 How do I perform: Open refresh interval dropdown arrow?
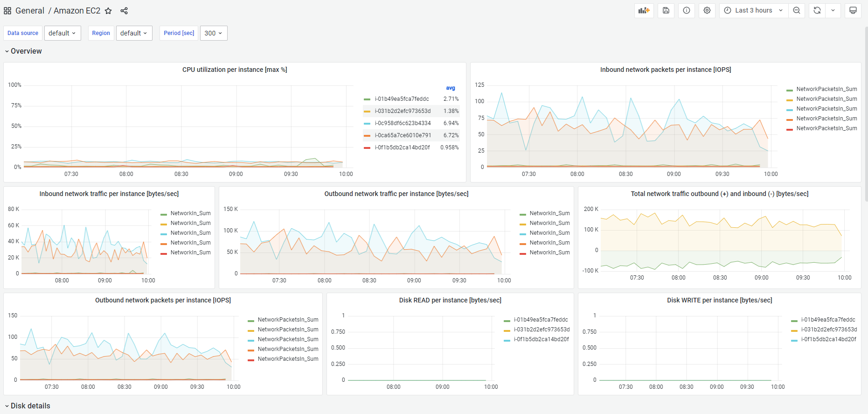coord(833,10)
